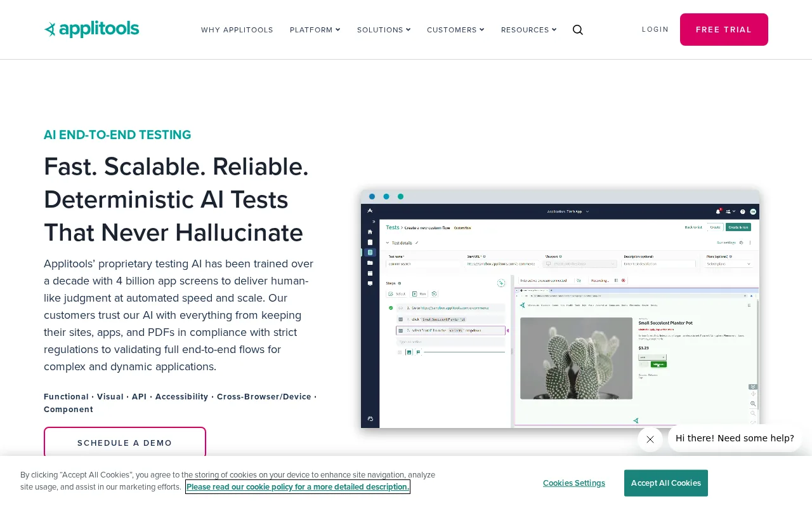Expand the Platform menu
812x508 pixels.
click(x=315, y=30)
